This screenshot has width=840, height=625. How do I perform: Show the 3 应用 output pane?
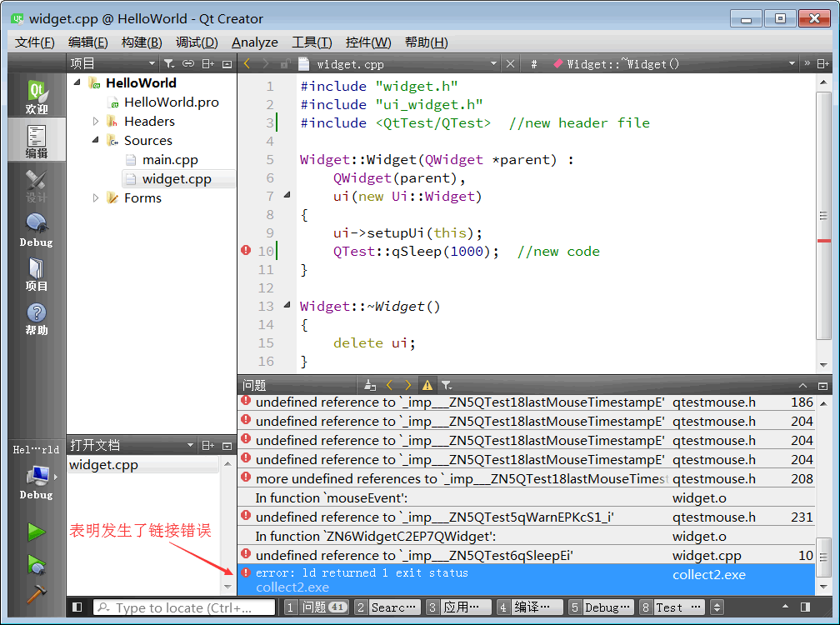click(x=458, y=607)
